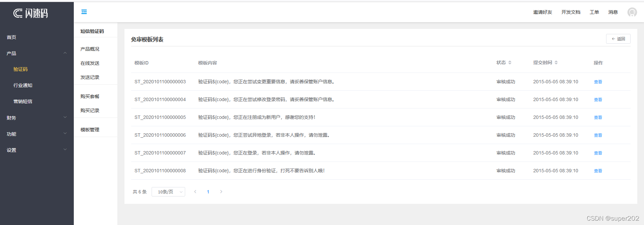Click the 返回 button
644x225 pixels.
click(618, 39)
